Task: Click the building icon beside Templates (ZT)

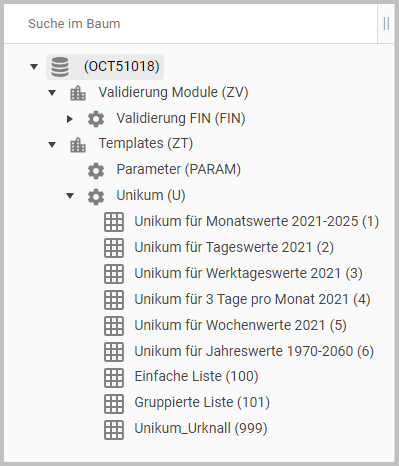Action: coord(78,145)
